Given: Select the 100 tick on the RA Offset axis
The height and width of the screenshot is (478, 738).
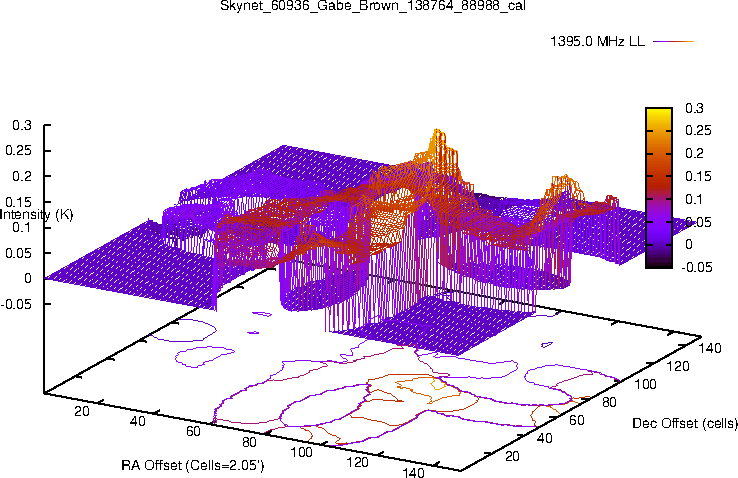Looking at the screenshot, I should (301, 452).
